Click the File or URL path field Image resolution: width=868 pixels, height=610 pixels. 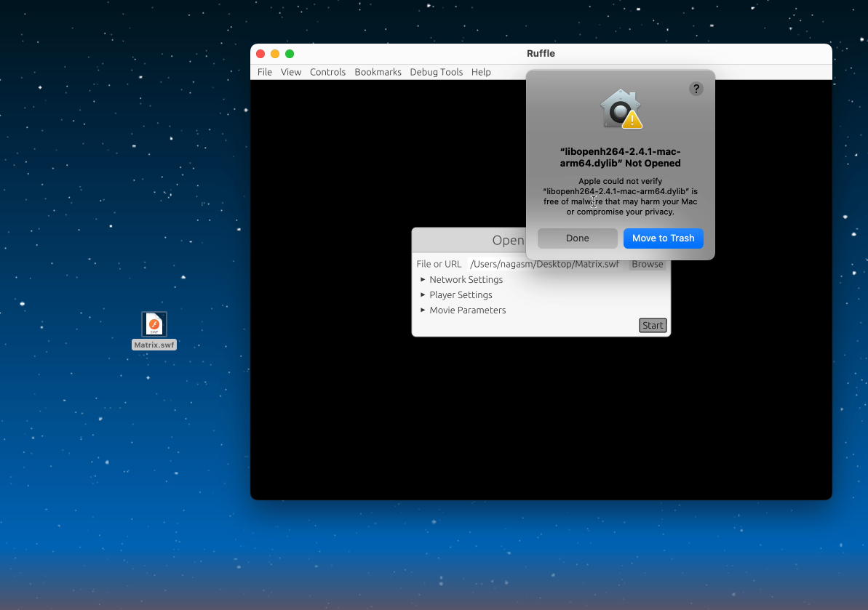coord(546,265)
